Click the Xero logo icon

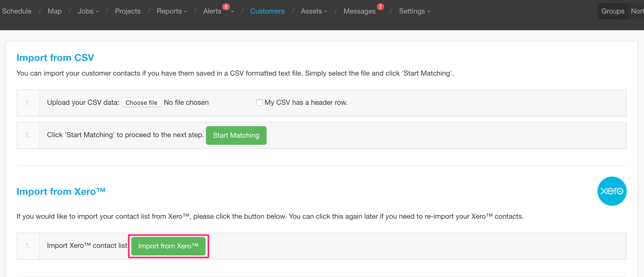(x=612, y=191)
